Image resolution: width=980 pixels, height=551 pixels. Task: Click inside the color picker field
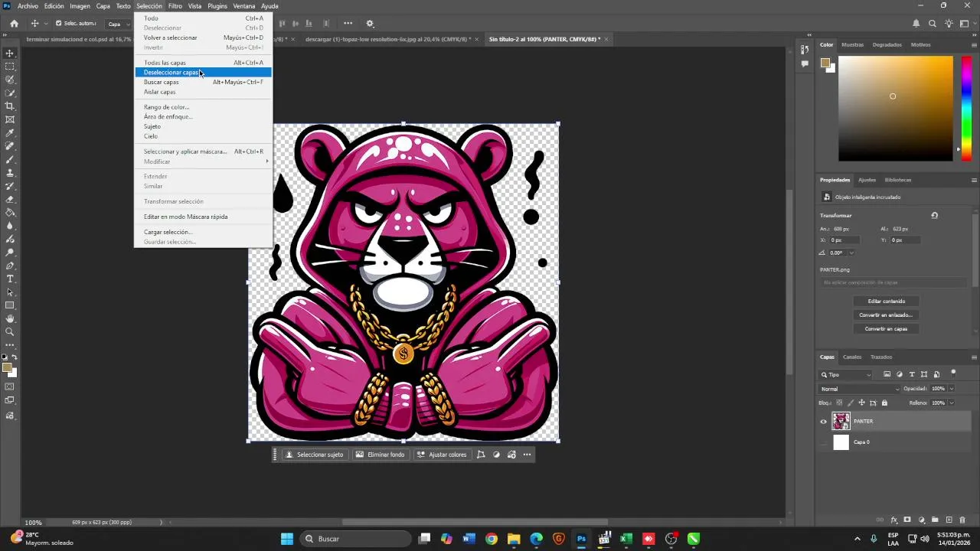click(896, 109)
